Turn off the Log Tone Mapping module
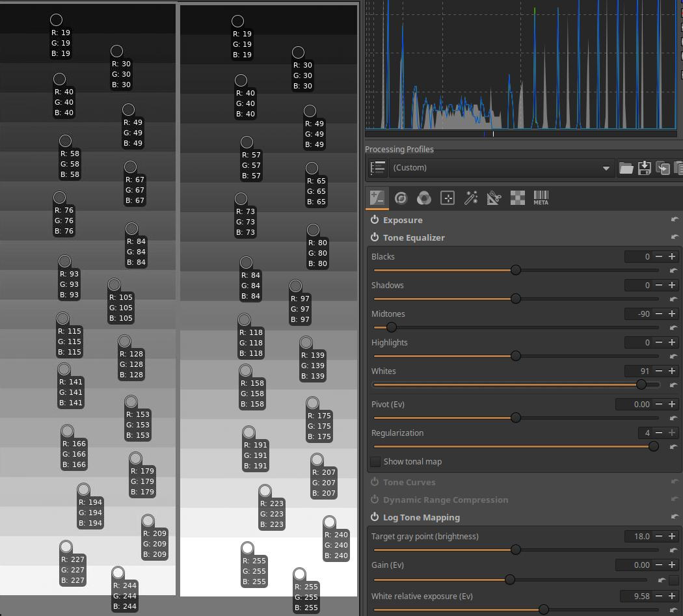Screen dimensions: 683x616 (375, 518)
